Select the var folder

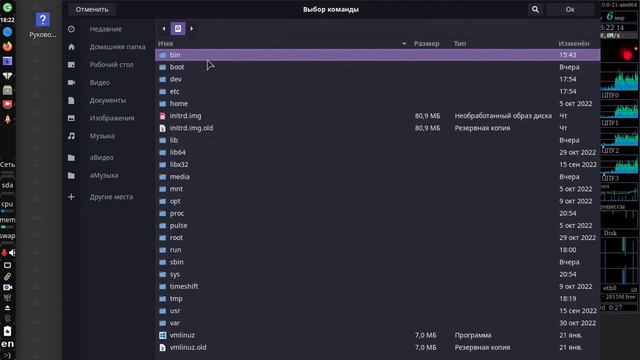pos(378,323)
